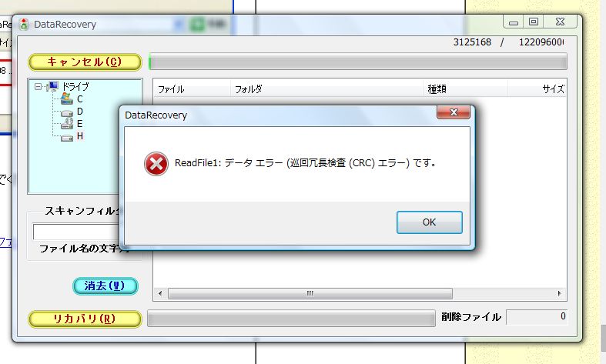Sort by the サイズ column header
The width and height of the screenshot is (606, 364).
coord(537,89)
